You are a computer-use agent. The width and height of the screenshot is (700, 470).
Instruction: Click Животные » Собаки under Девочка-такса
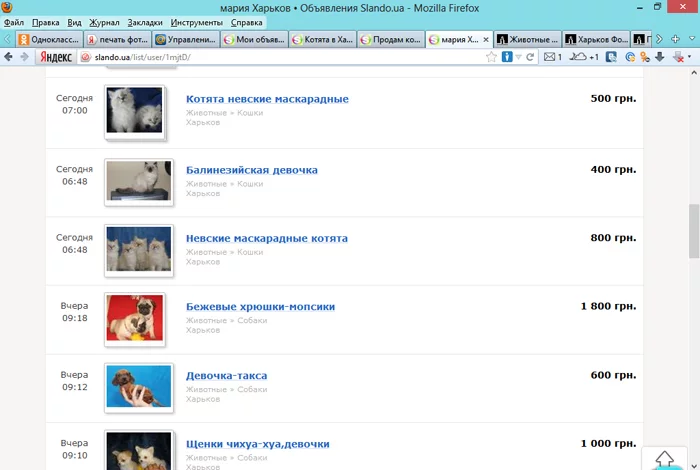(226, 390)
